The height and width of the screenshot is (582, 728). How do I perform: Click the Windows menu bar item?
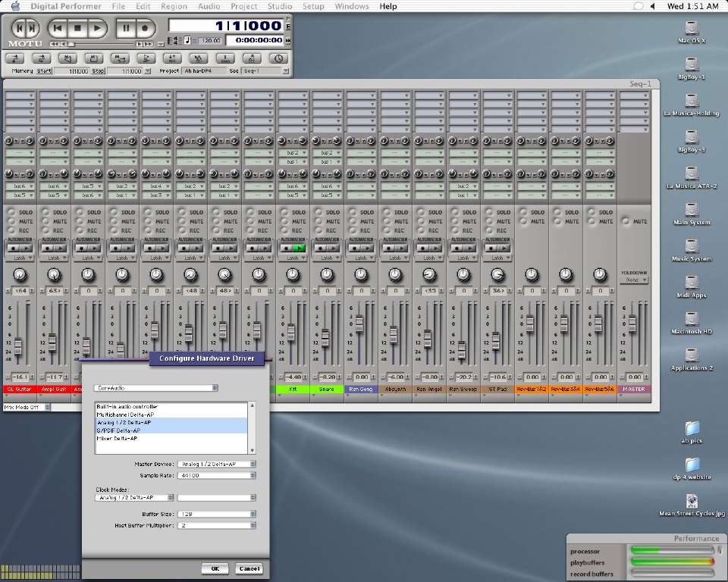352,6
